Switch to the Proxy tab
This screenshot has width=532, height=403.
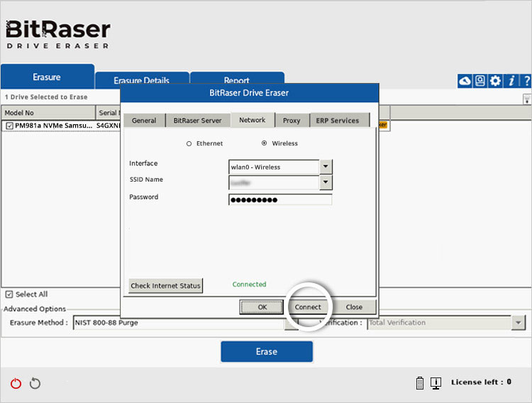pos(292,121)
